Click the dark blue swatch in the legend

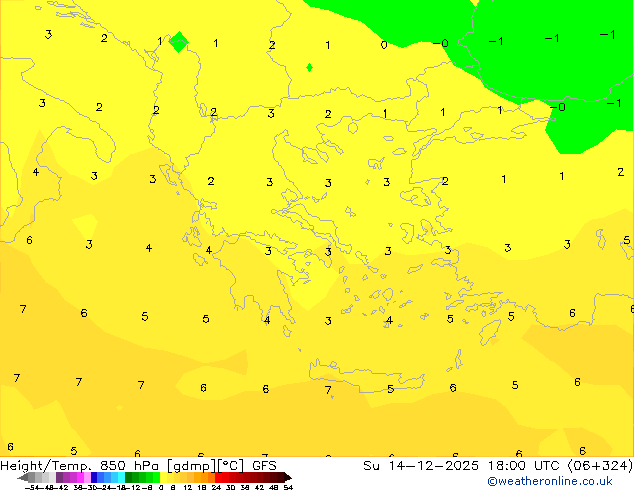94,477
